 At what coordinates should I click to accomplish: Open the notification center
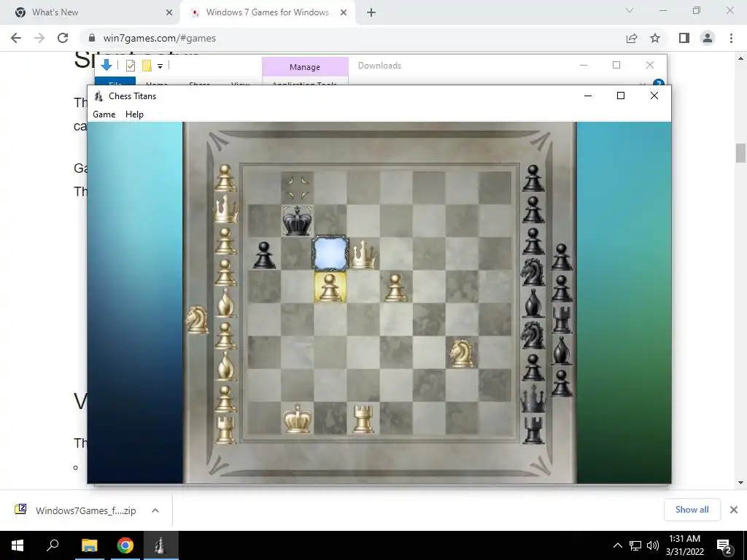pyautogui.click(x=724, y=545)
